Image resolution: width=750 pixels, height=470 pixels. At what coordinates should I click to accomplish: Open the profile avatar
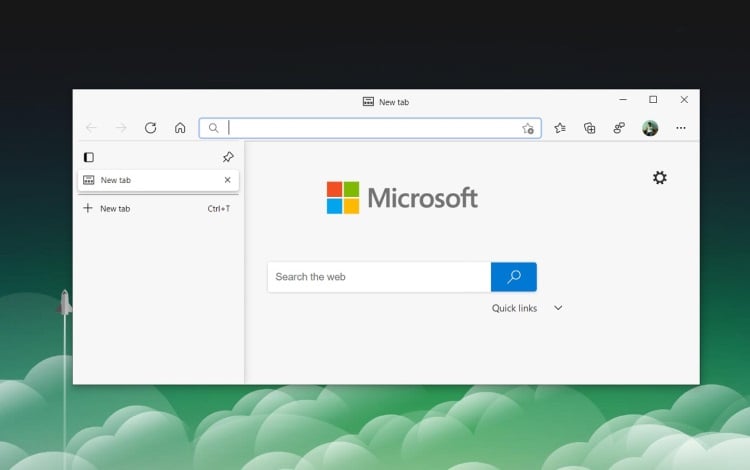(x=650, y=128)
